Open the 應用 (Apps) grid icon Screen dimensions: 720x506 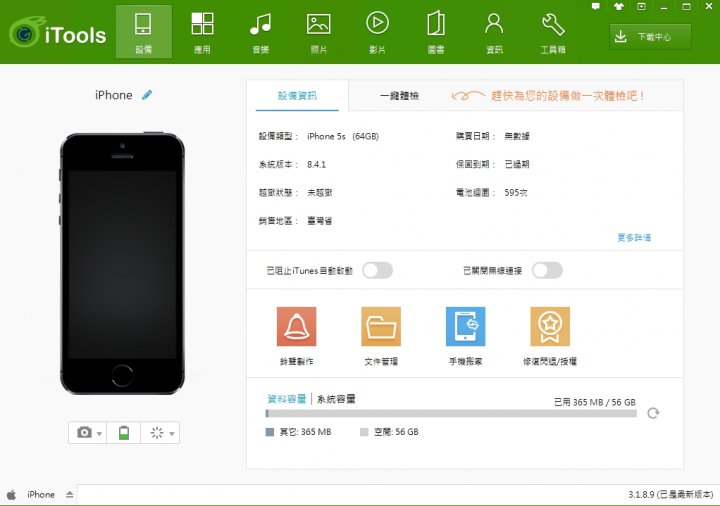[x=202, y=32]
